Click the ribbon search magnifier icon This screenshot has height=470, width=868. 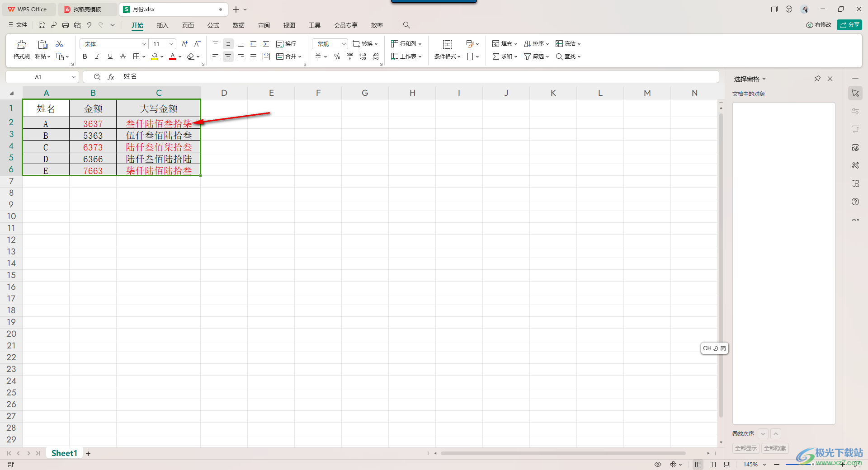(x=406, y=25)
